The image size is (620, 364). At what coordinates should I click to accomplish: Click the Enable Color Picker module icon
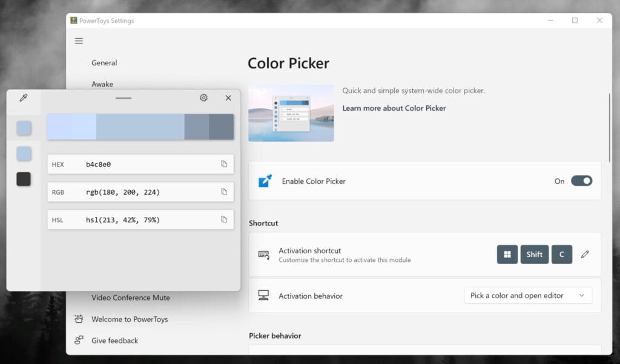pyautogui.click(x=265, y=181)
